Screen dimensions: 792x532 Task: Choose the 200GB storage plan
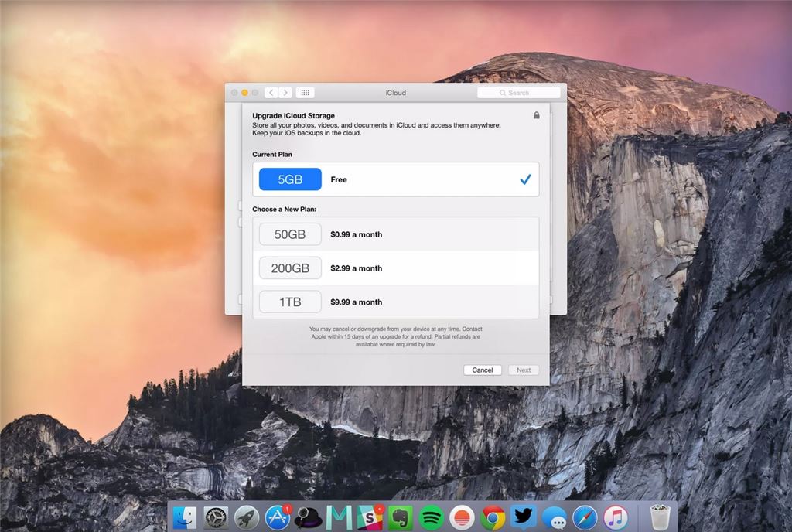coord(395,268)
